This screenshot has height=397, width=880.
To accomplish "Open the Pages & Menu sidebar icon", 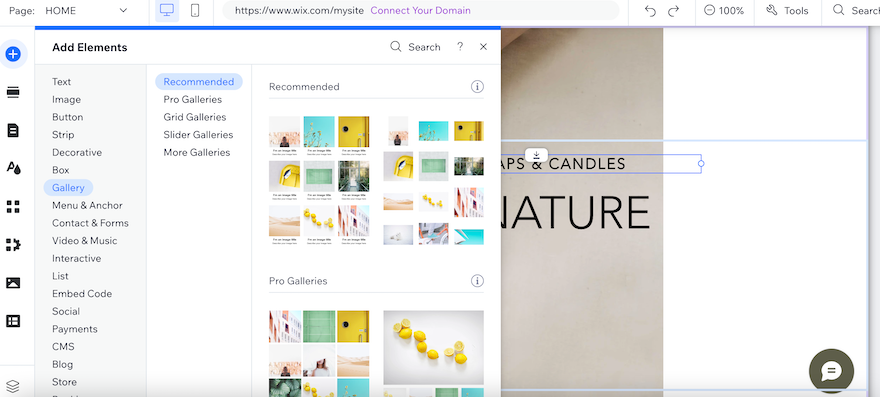I will pos(13,130).
